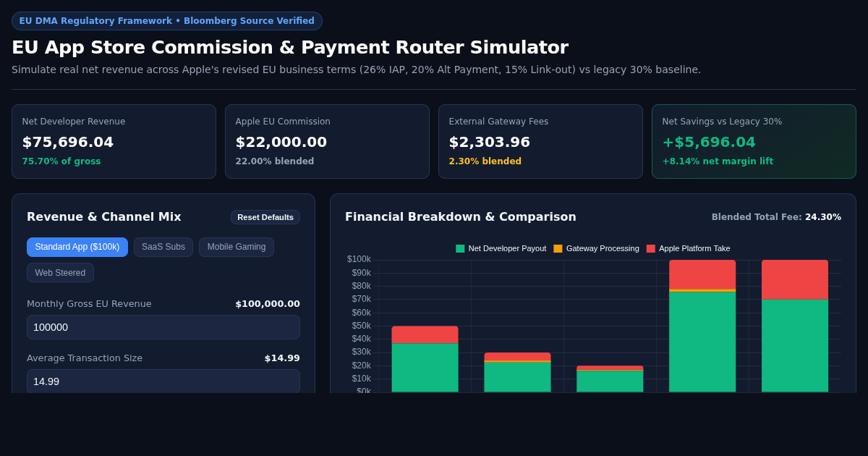Select the Standard App ($100k) preset
The width and height of the screenshot is (868, 456).
tap(77, 247)
